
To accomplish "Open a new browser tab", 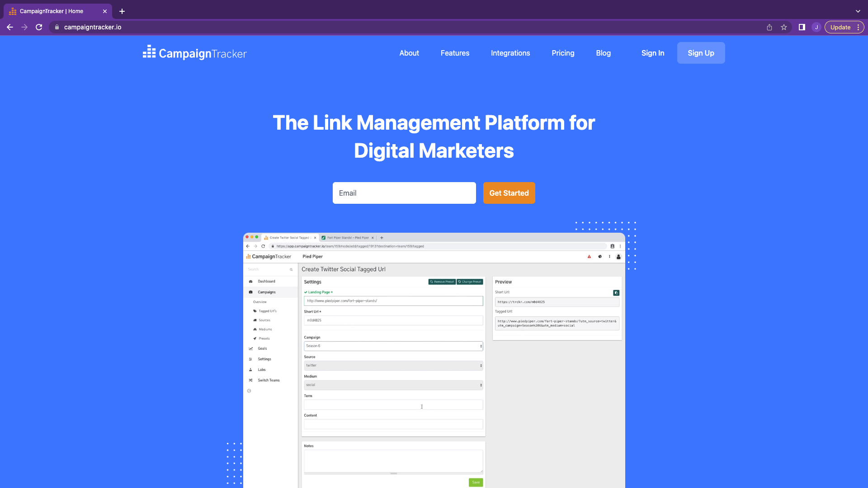I will (122, 11).
